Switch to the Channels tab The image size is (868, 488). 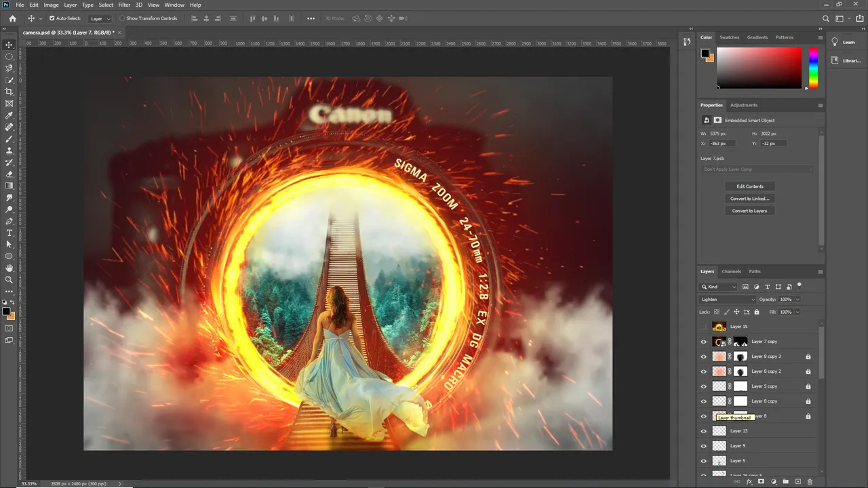pos(731,272)
